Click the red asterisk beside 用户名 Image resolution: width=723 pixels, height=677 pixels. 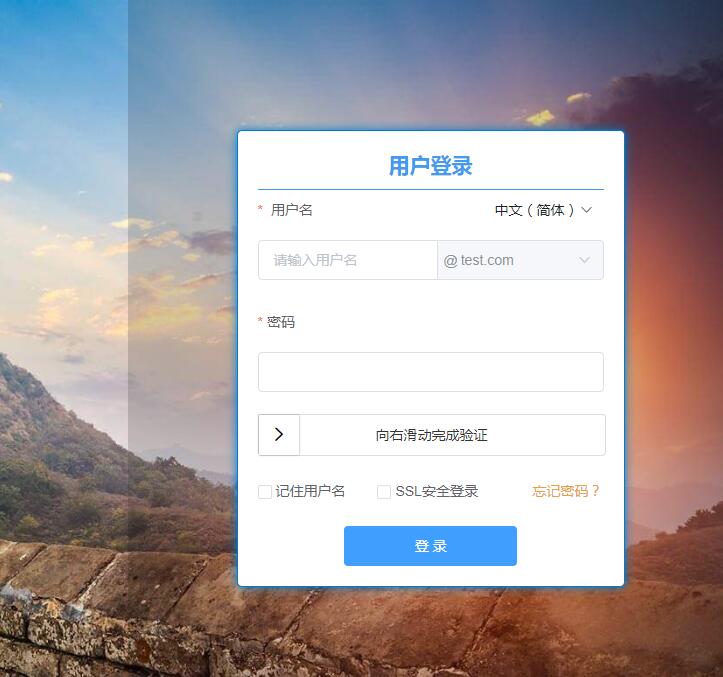[261, 208]
